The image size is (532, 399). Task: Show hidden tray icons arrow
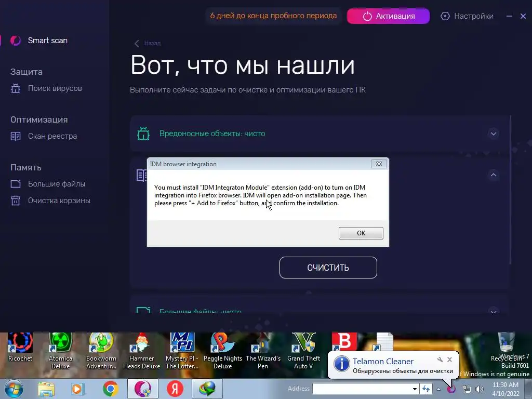coord(438,389)
